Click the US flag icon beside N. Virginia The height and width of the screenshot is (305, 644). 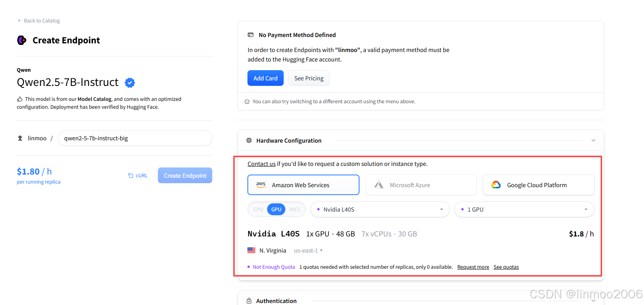[251, 250]
